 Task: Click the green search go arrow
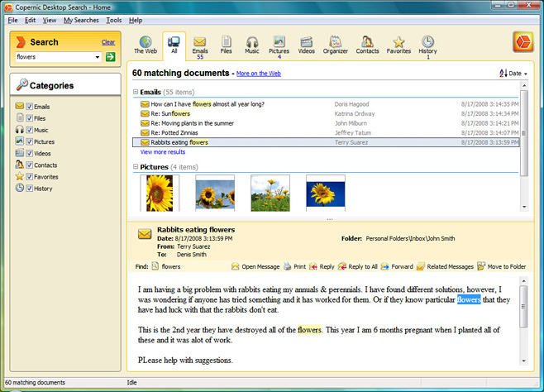(110, 57)
